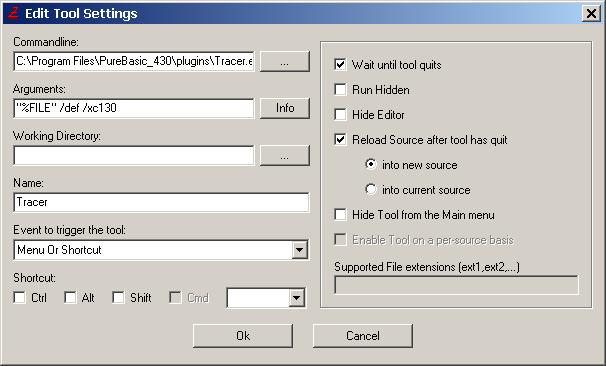Image resolution: width=606 pixels, height=366 pixels.
Task: Open the shortcut key dropdown list
Action: click(x=296, y=298)
